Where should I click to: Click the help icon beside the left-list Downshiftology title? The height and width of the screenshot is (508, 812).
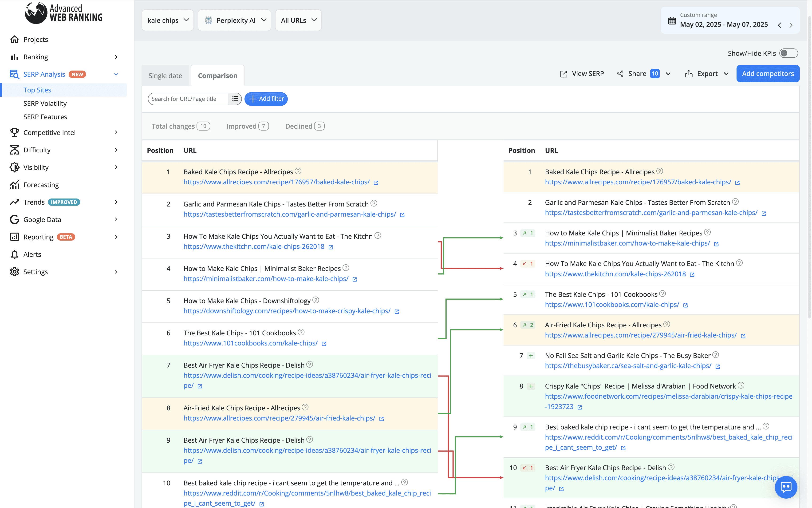click(x=316, y=300)
